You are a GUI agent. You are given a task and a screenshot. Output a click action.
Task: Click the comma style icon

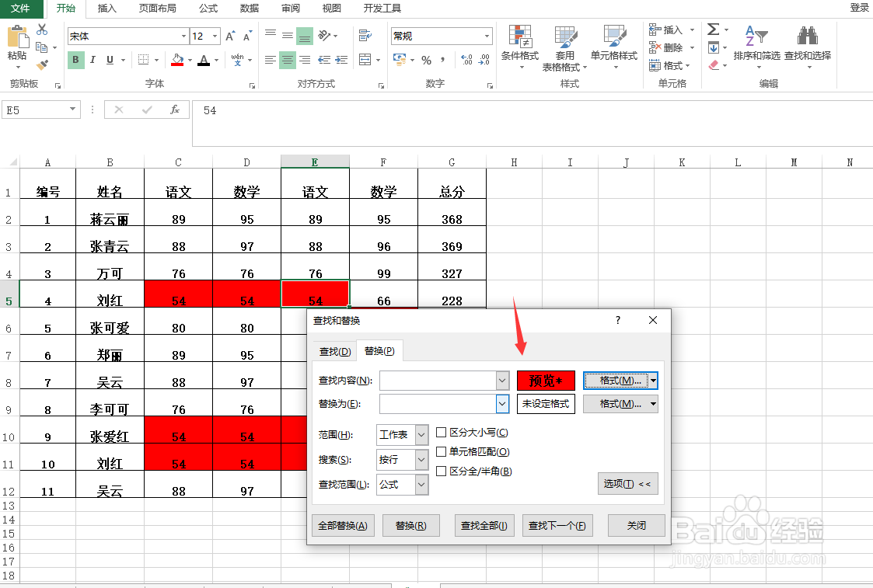(443, 60)
